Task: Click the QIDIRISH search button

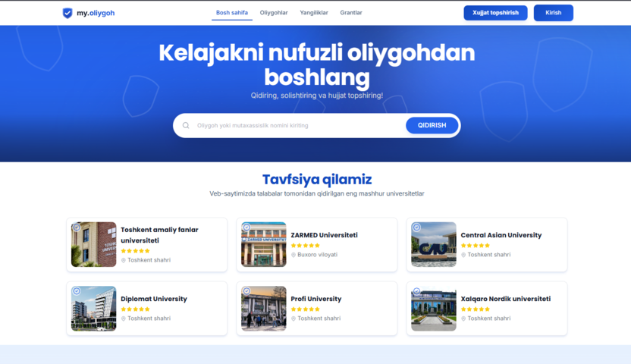Action: pyautogui.click(x=432, y=125)
